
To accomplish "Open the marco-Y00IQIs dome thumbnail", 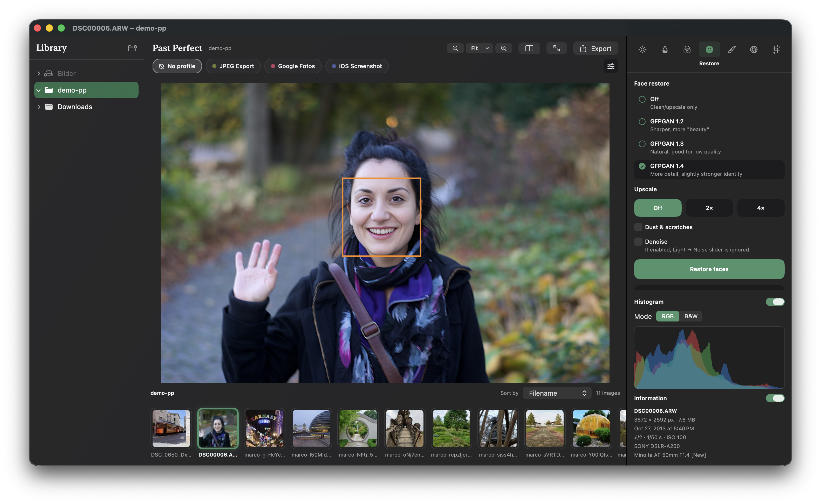I will tap(591, 428).
